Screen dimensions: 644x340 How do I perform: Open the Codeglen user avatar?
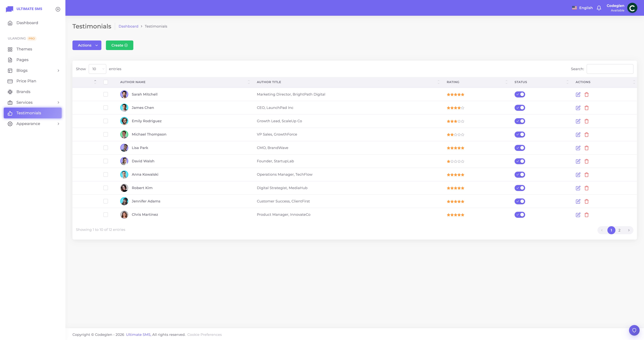tap(632, 8)
